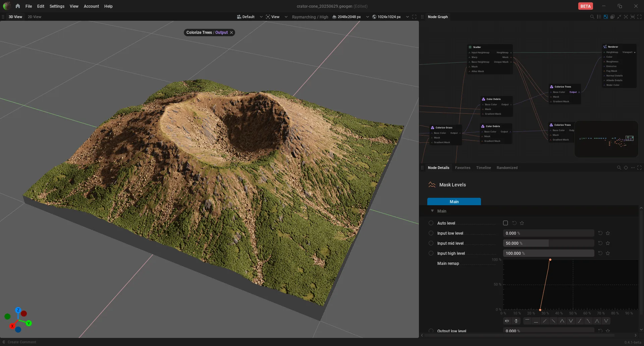644x346 pixels.
Task: Adjust the Input mid level slider
Action: point(548,243)
